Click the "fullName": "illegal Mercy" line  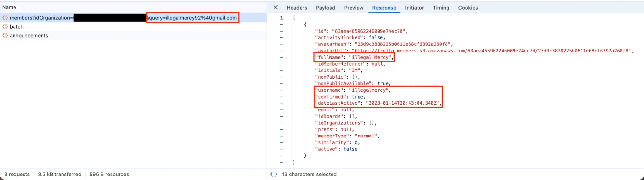click(354, 57)
